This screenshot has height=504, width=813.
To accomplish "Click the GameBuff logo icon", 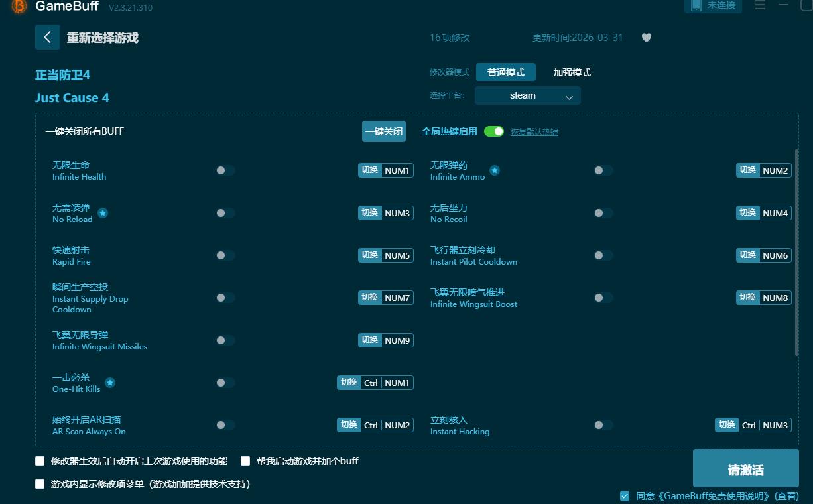I will pos(19,6).
